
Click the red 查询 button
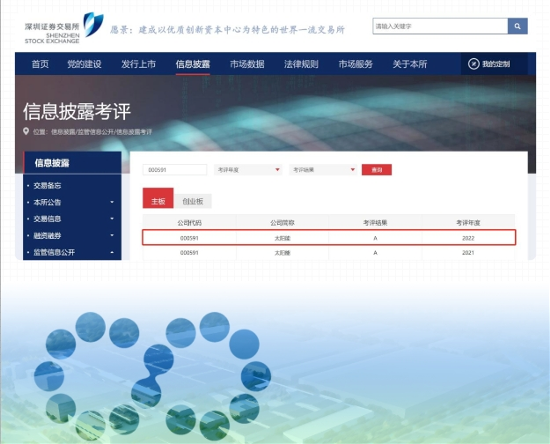tap(377, 170)
